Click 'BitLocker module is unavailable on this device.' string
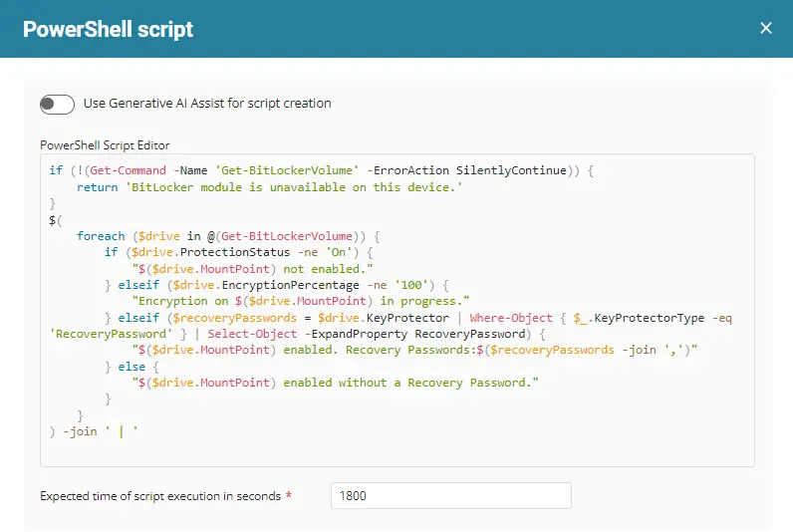The width and height of the screenshot is (793, 532). 294,187
